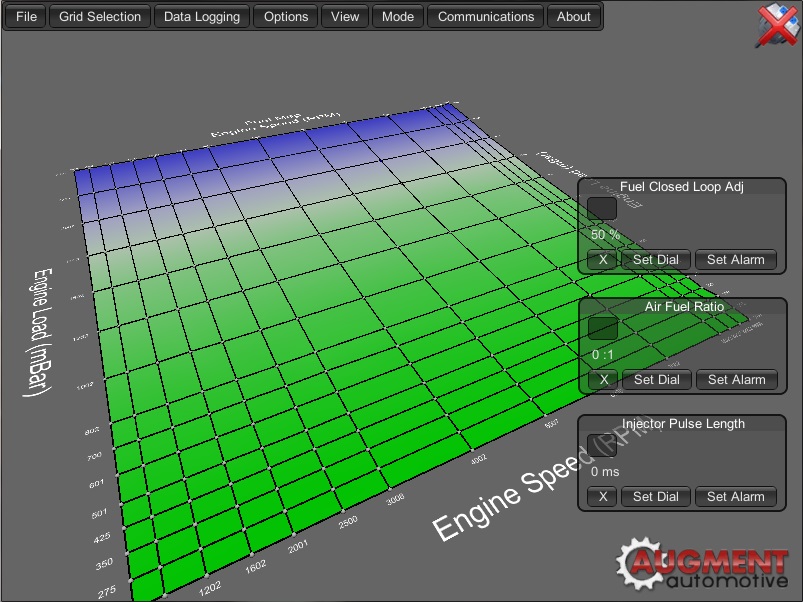803x602 pixels.
Task: Click Set Alarm in the Air Fuel Ratio panel
Action: click(737, 379)
